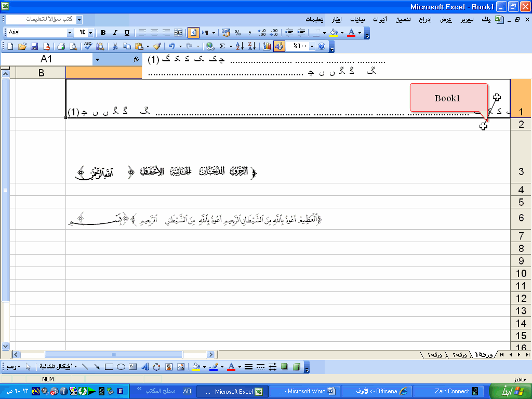Save the workbook with the floppy icon
532x399 pixels.
coord(34,46)
